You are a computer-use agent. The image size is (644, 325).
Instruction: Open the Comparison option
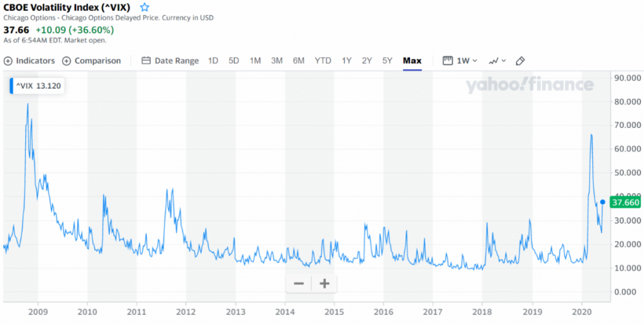pos(91,61)
